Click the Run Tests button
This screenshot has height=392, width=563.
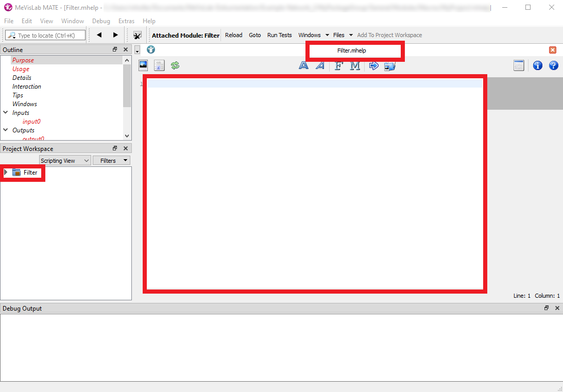pos(279,35)
